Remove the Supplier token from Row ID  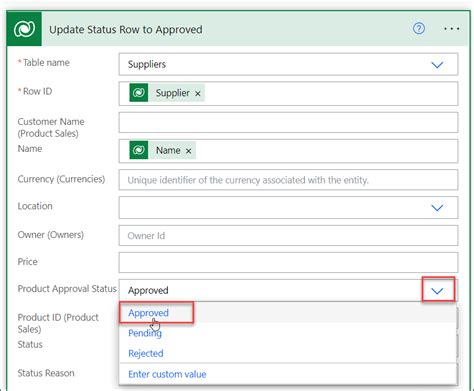pos(198,94)
